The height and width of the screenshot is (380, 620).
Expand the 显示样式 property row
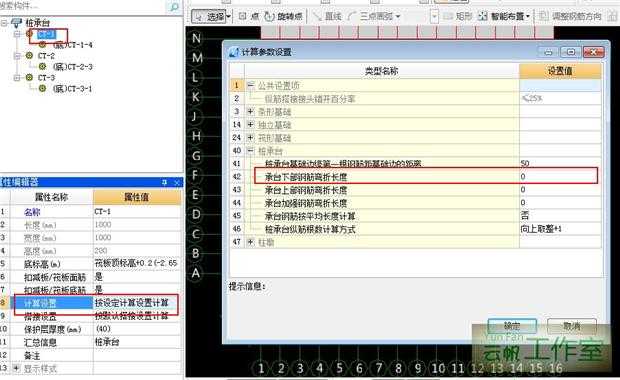click(16, 369)
